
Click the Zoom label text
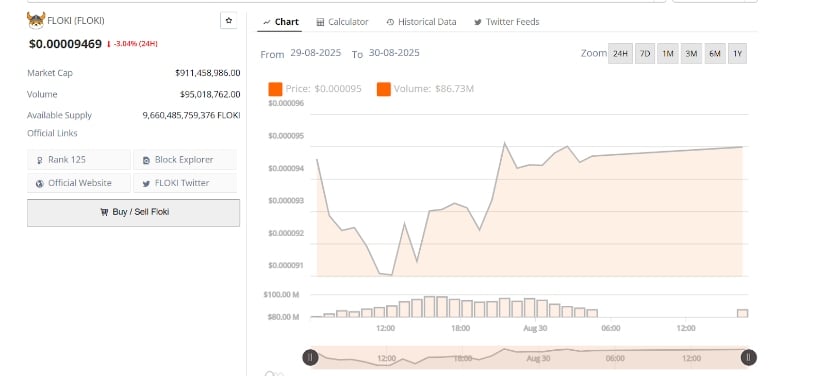593,53
